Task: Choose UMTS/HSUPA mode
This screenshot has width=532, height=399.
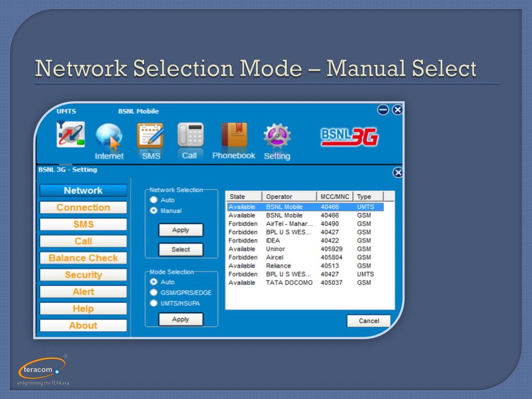Action: [154, 303]
